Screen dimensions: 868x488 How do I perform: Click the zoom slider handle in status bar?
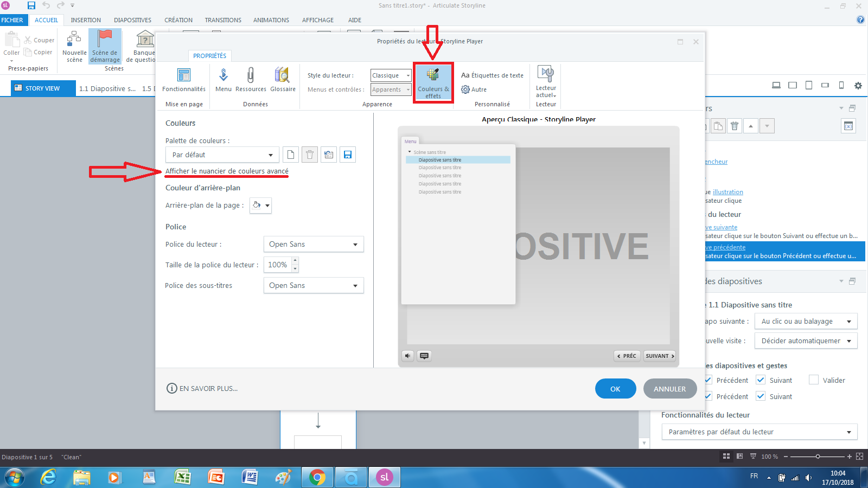(818, 457)
